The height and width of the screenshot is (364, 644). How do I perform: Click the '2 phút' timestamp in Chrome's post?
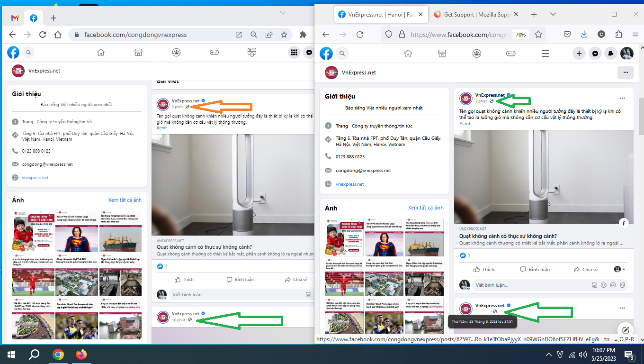(x=177, y=107)
